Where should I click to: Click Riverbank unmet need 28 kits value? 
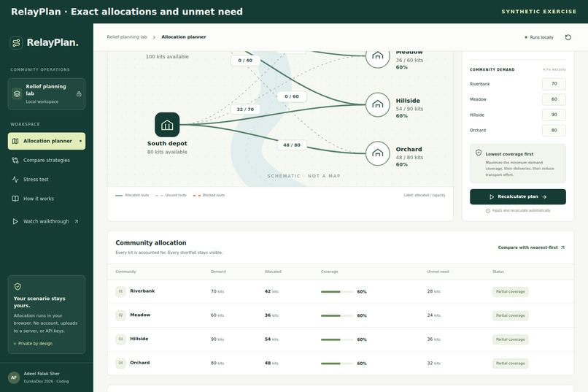click(x=433, y=291)
